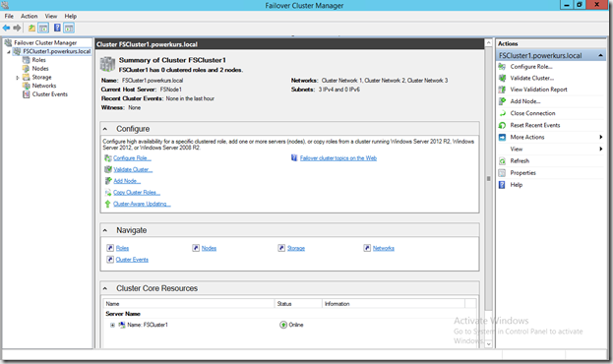613x364 pixels.
Task: Click the Networks shortcut icon under Navigate
Action: 367,248
